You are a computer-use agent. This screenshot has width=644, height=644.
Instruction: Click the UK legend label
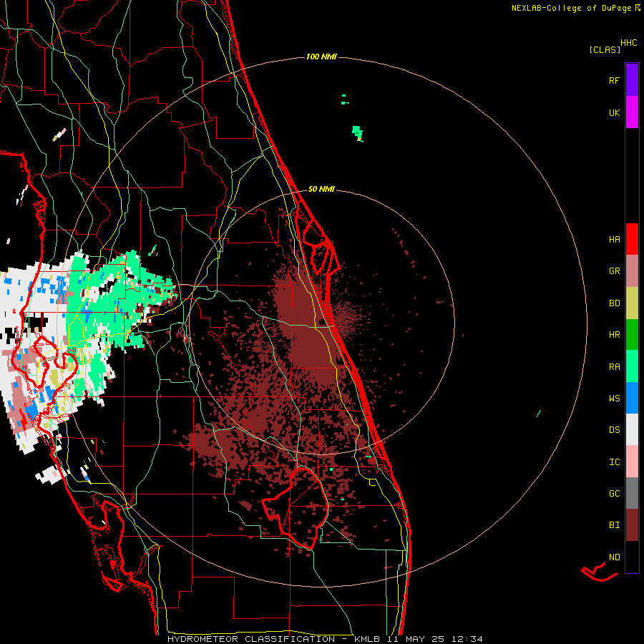(614, 112)
